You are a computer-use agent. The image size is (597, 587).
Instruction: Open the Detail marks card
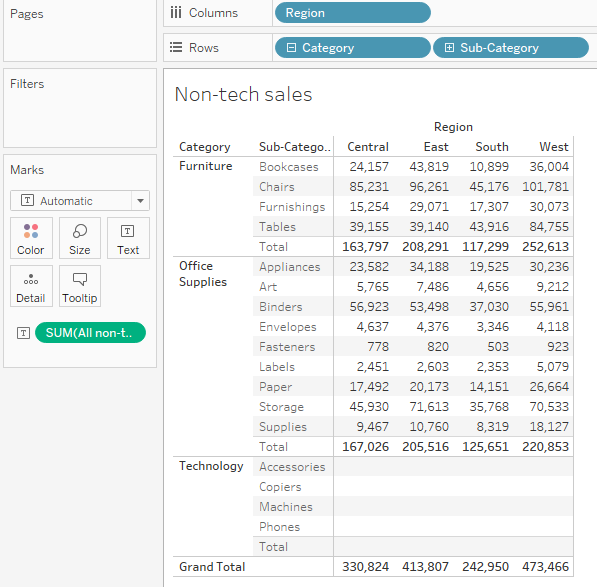coord(31,286)
